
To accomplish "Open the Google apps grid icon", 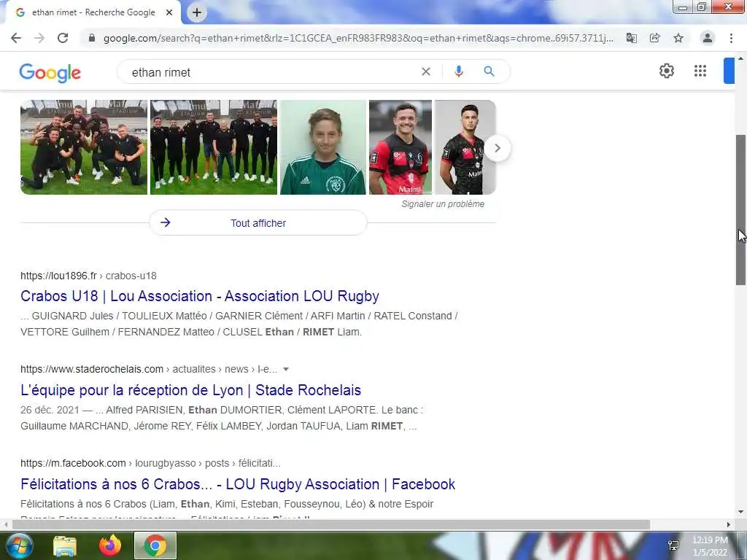I will (x=700, y=71).
